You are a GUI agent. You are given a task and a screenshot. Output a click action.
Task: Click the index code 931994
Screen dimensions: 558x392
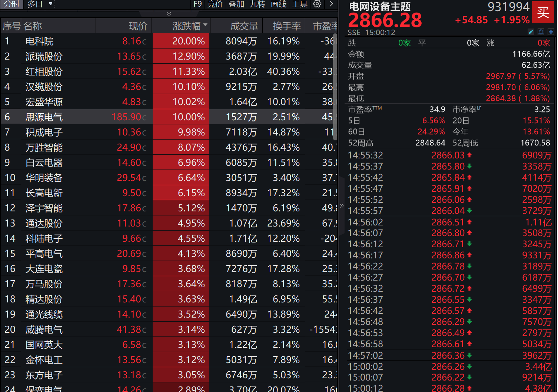[508, 7]
